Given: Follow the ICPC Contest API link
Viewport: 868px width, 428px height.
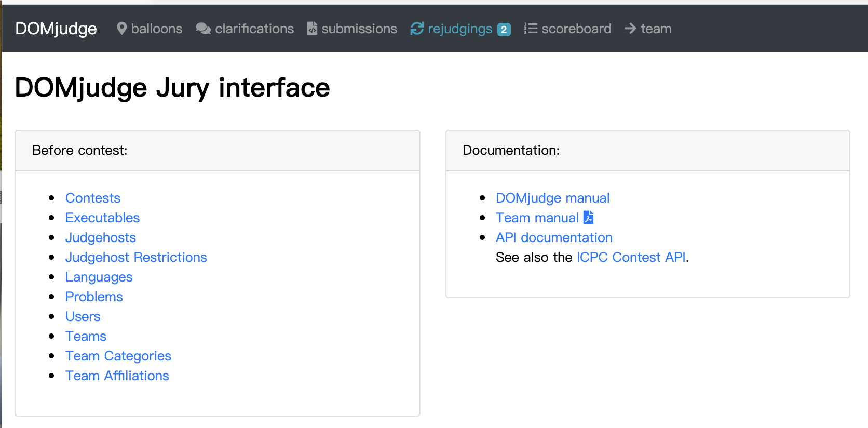Looking at the screenshot, I should (x=631, y=257).
